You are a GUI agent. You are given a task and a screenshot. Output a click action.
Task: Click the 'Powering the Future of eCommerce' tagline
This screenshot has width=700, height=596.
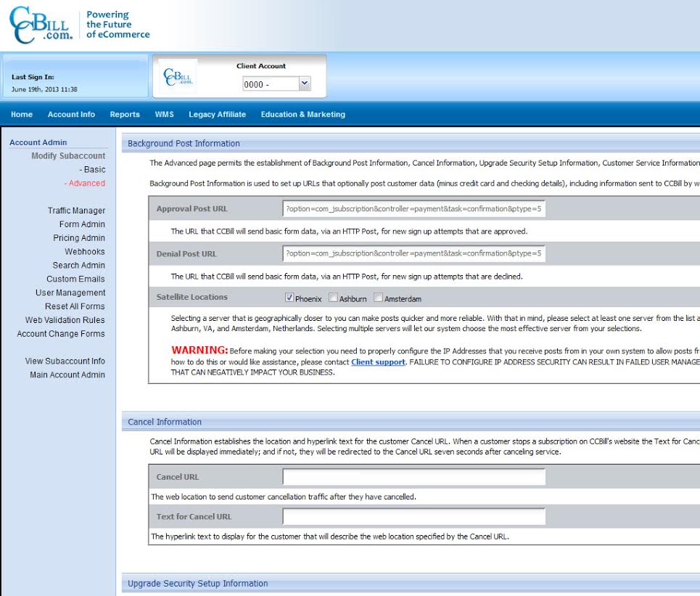(x=118, y=25)
